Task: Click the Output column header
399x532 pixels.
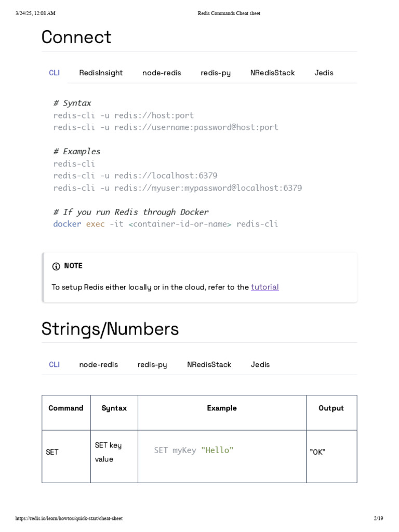Action: [331, 408]
